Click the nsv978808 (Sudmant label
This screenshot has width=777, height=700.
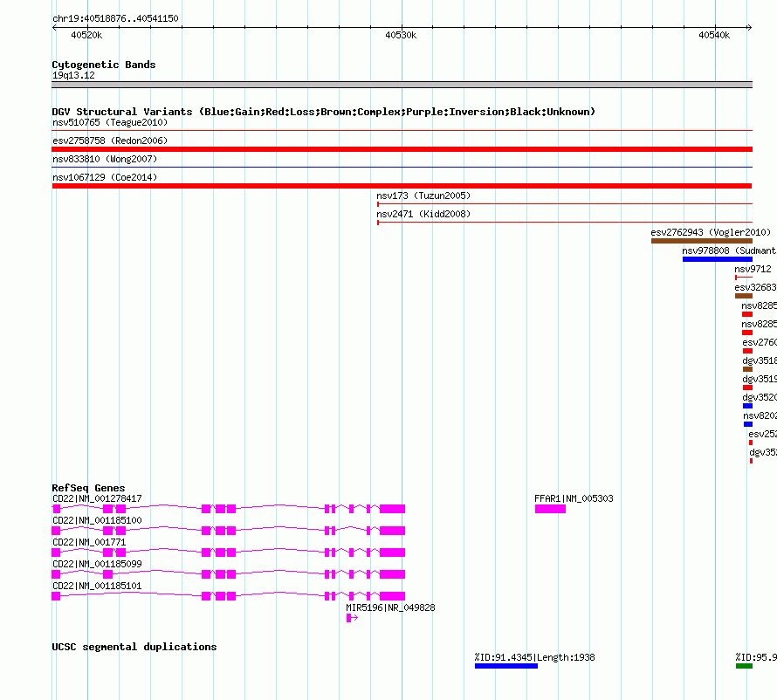729,250
